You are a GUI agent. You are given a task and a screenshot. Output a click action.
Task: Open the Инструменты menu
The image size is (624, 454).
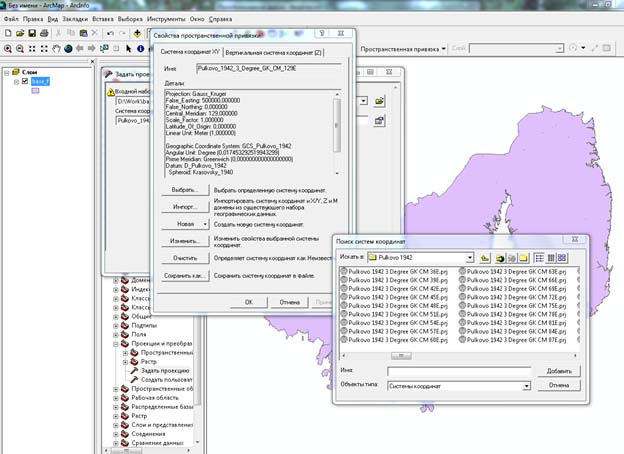coord(165,18)
